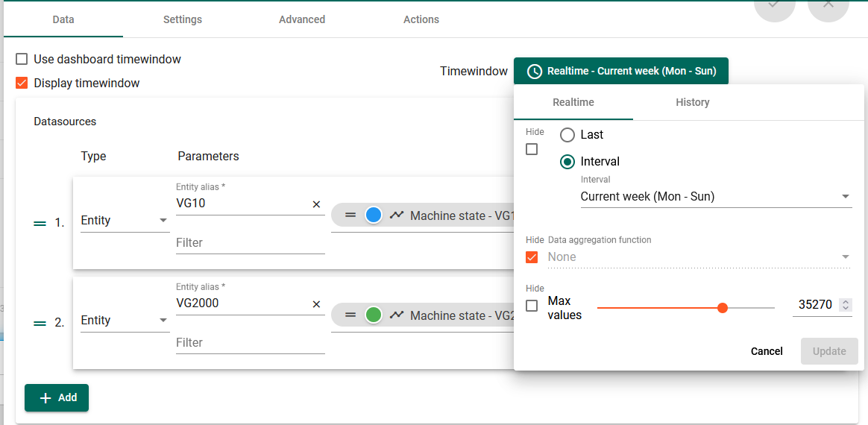Click the Machine state - VG2 key chip label
Image resolution: width=868 pixels, height=425 pixels.
point(462,315)
